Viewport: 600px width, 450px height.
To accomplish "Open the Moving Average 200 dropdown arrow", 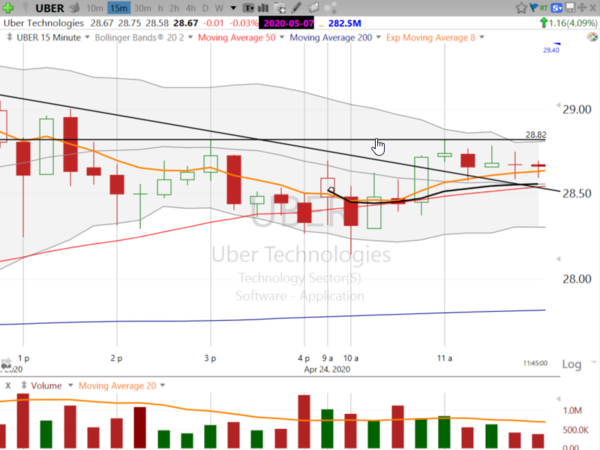I will coord(378,37).
